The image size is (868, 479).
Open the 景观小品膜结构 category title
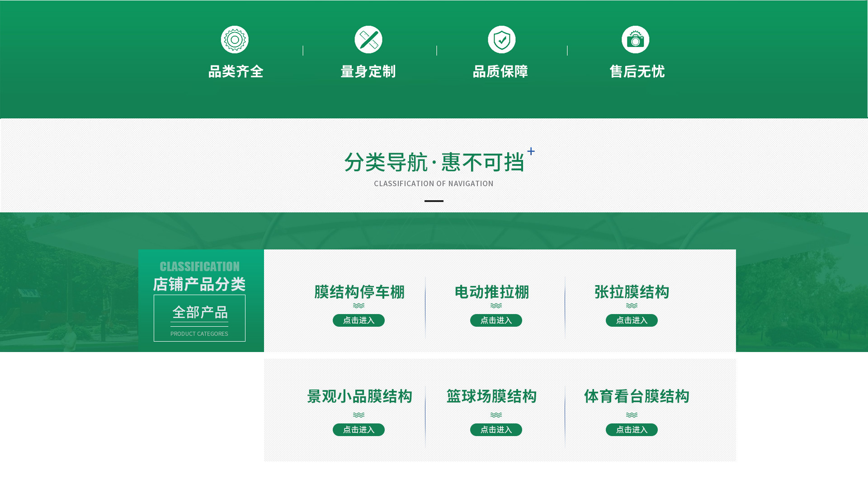[x=359, y=396]
